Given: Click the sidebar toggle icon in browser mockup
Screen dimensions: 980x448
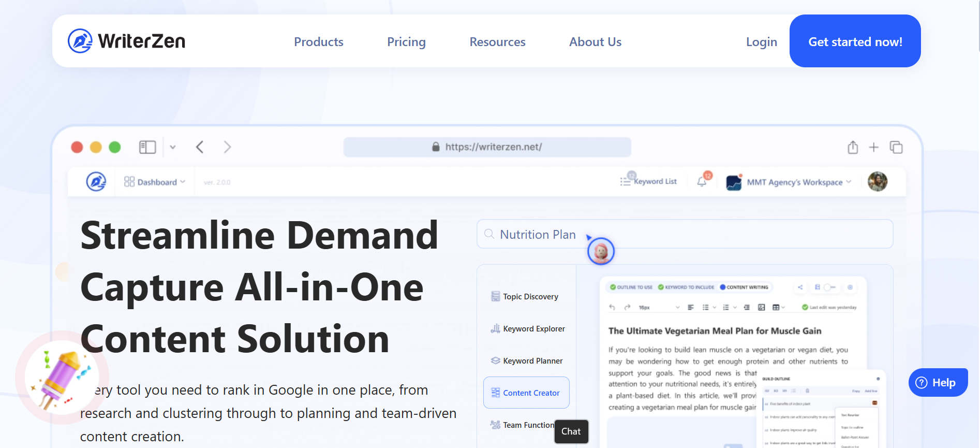Looking at the screenshot, I should [x=147, y=147].
